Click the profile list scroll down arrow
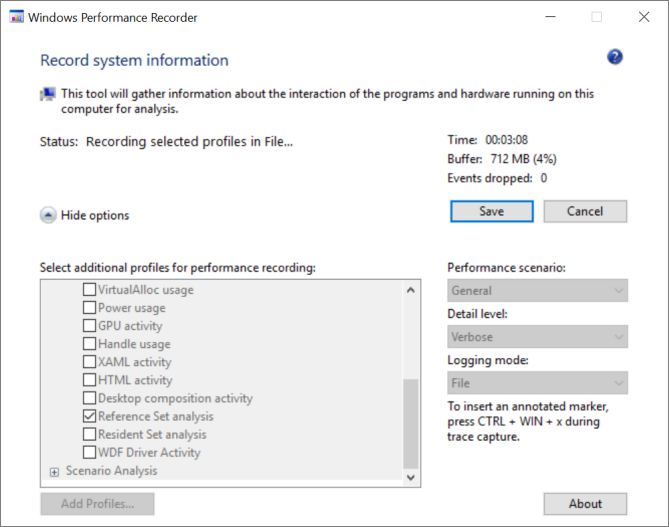 point(411,478)
